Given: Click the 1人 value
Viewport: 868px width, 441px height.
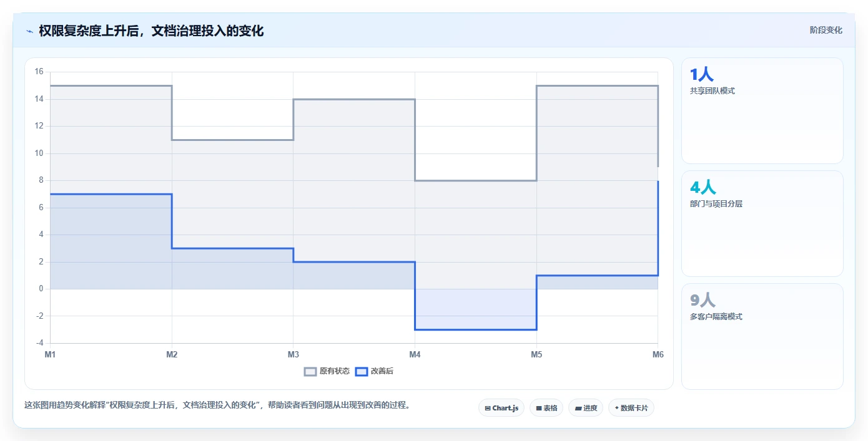Looking at the screenshot, I should coord(702,75).
